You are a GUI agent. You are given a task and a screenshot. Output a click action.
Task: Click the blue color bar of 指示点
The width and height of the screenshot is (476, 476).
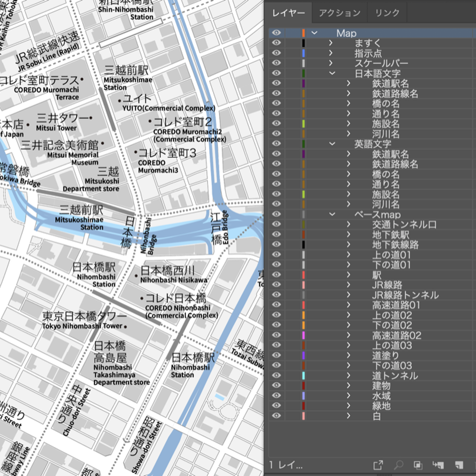click(303, 53)
